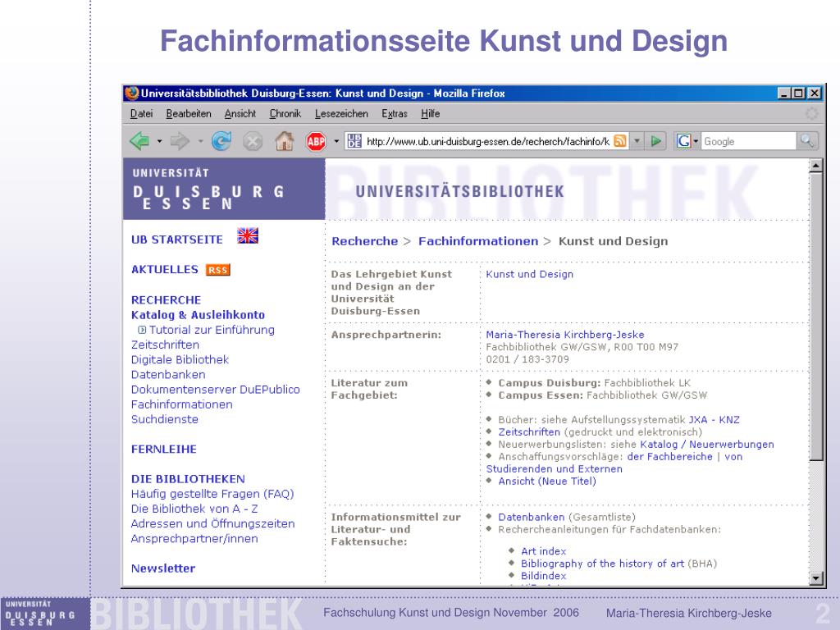Open Häufig gestellte Fragen (FAQ)

[x=212, y=494]
